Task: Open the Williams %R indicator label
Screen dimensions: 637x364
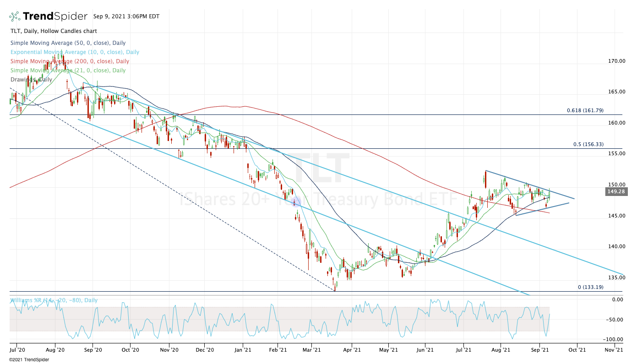Action: click(x=54, y=300)
